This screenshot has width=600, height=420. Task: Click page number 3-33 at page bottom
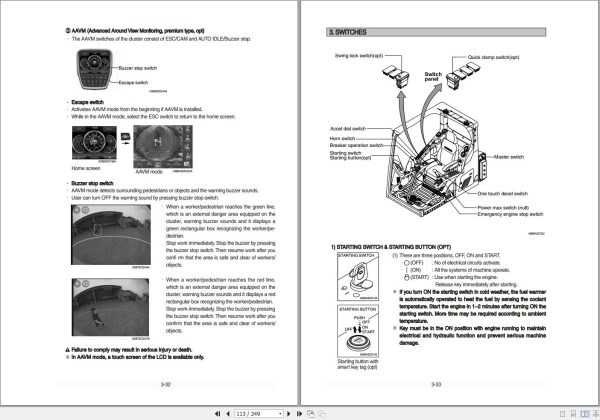[x=436, y=384]
